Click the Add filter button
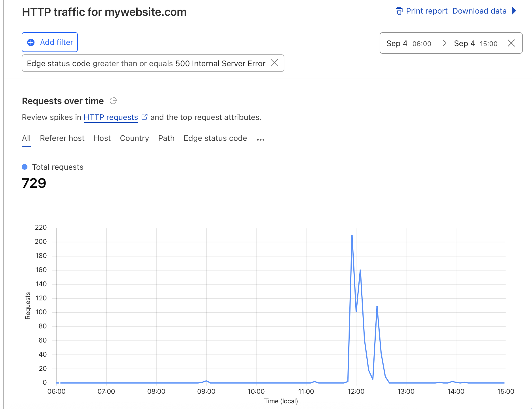The height and width of the screenshot is (409, 532). (x=50, y=42)
